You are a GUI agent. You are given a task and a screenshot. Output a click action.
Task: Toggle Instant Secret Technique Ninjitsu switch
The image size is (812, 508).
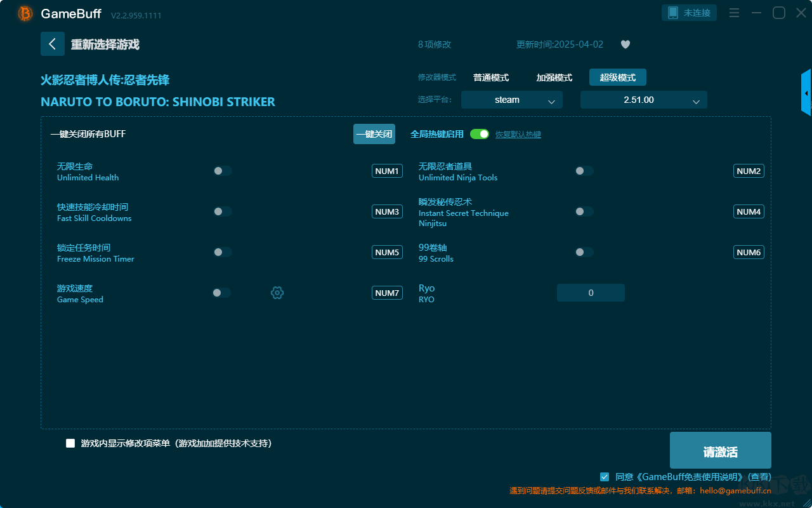pos(584,211)
